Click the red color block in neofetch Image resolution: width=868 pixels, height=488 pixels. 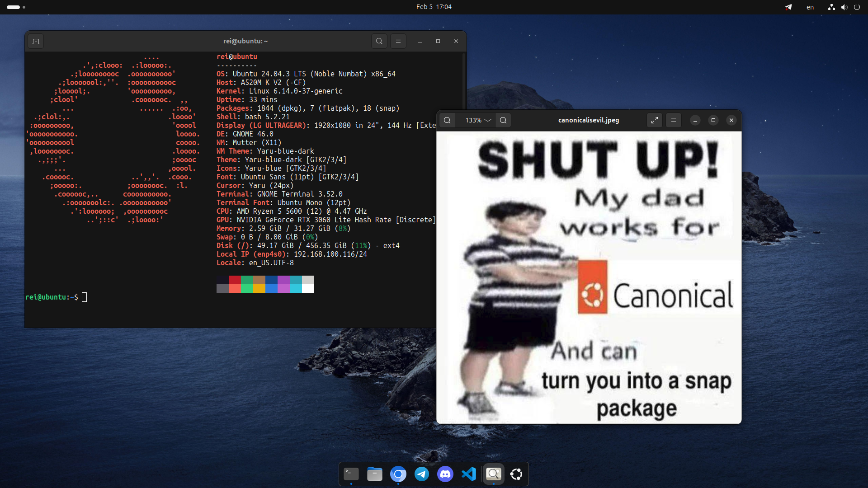pyautogui.click(x=235, y=280)
